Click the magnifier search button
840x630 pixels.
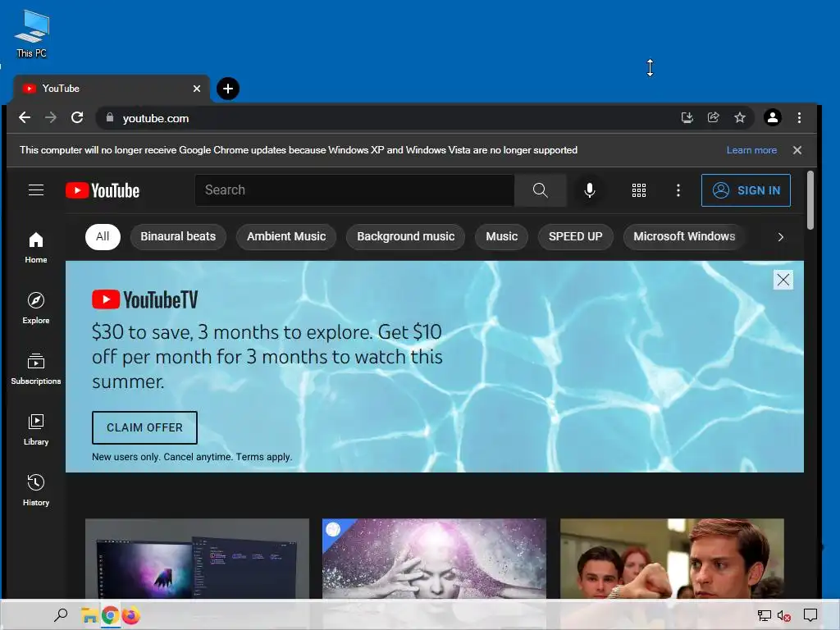pos(541,190)
